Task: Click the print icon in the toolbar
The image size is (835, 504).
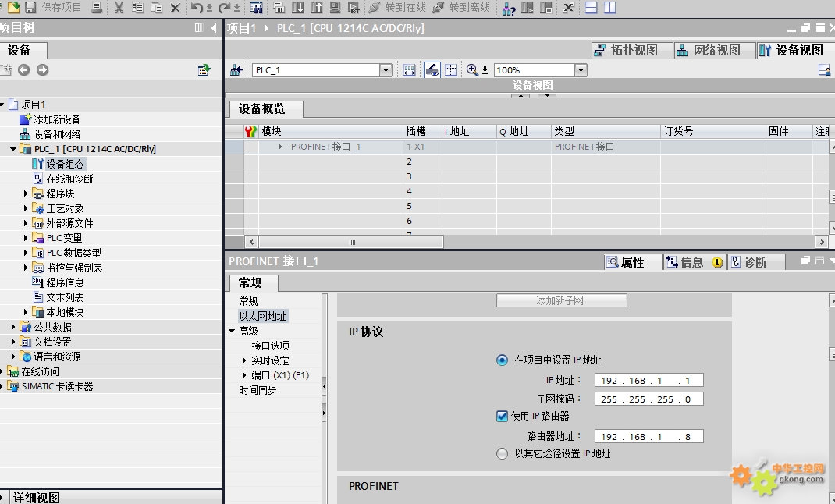Action: coord(97,8)
